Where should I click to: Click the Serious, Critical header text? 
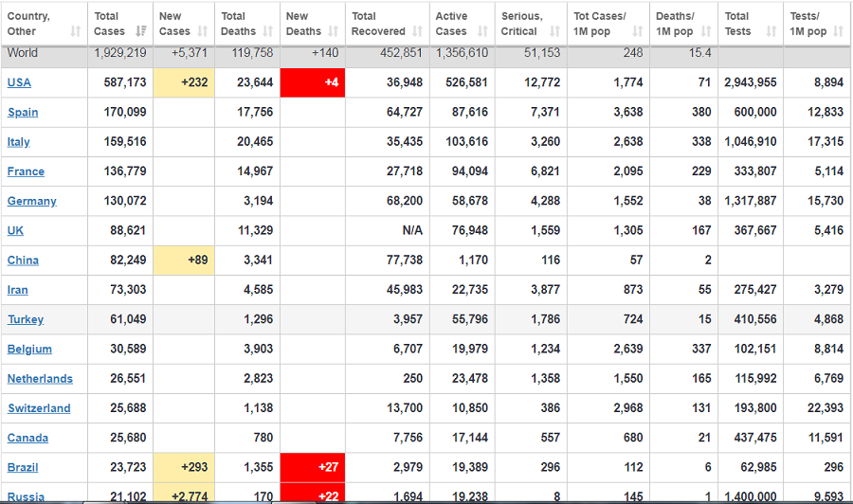click(521, 24)
